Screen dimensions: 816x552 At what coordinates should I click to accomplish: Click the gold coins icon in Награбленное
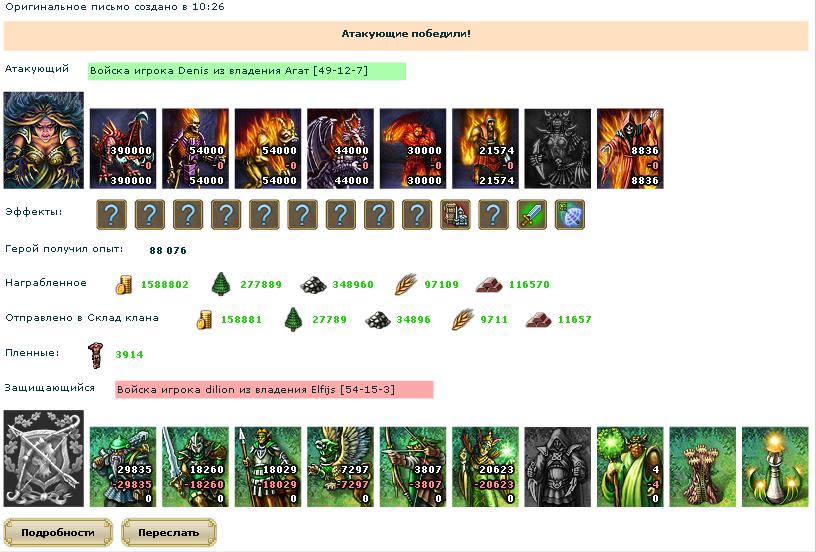(x=123, y=285)
